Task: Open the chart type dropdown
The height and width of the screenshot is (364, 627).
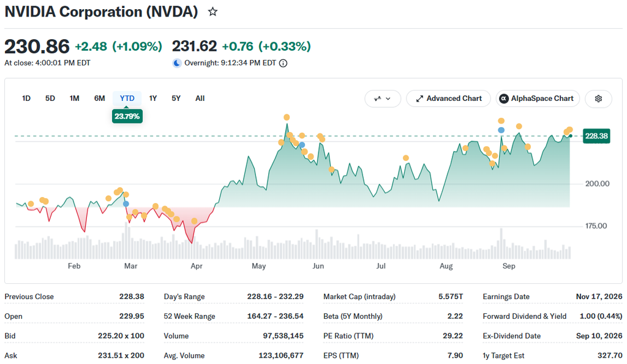Action: pos(383,98)
